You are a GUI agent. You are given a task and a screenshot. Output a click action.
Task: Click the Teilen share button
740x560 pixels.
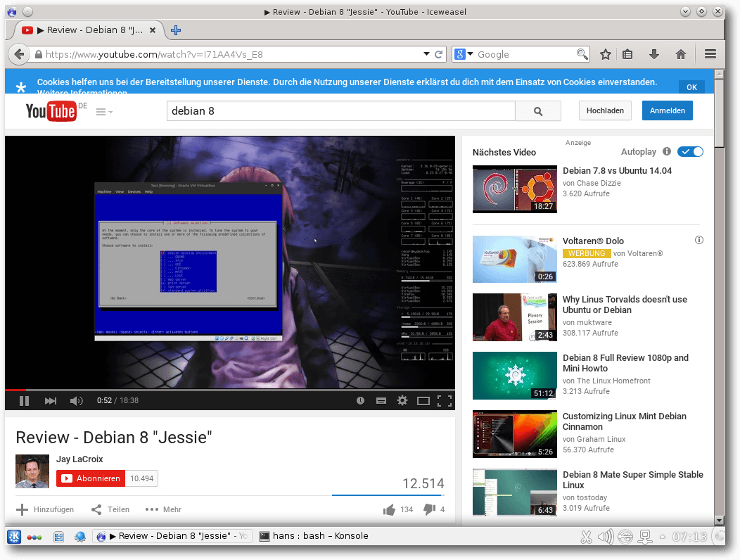coord(110,509)
